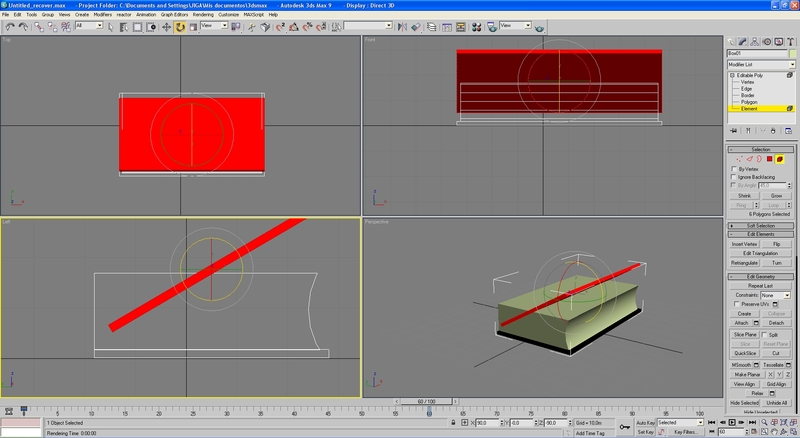800x438 pixels.
Task: Switch to the Motion command panel tab
Action: pos(767,42)
